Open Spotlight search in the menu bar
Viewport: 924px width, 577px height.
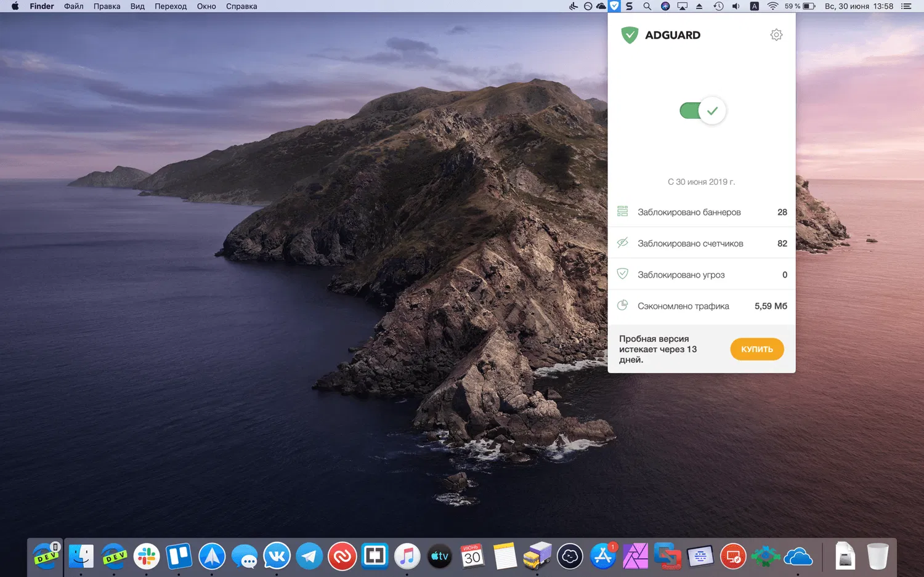tap(647, 6)
